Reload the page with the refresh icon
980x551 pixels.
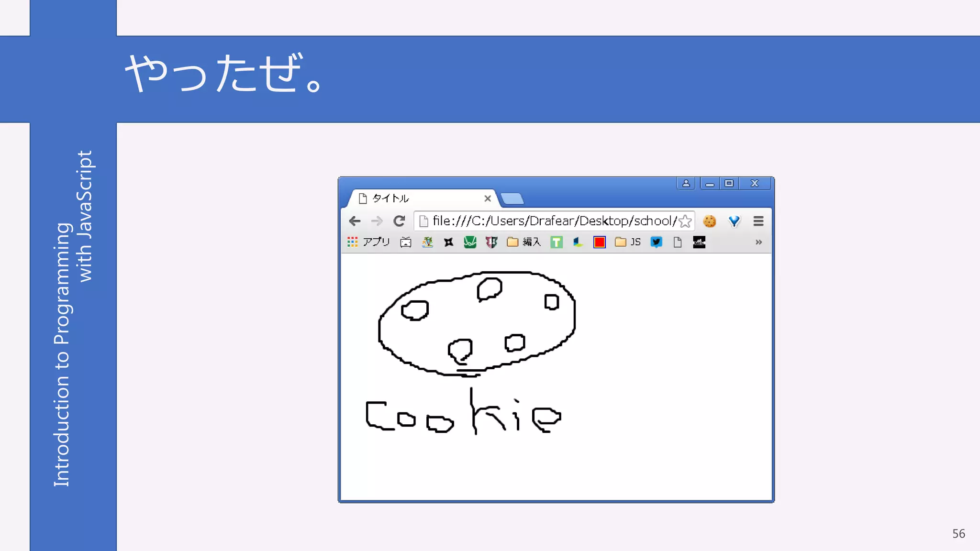399,221
